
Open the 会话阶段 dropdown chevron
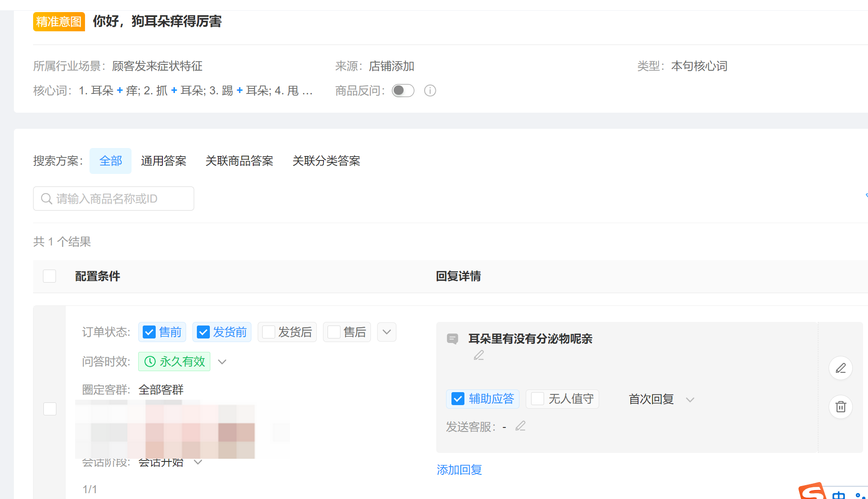pyautogui.click(x=198, y=462)
